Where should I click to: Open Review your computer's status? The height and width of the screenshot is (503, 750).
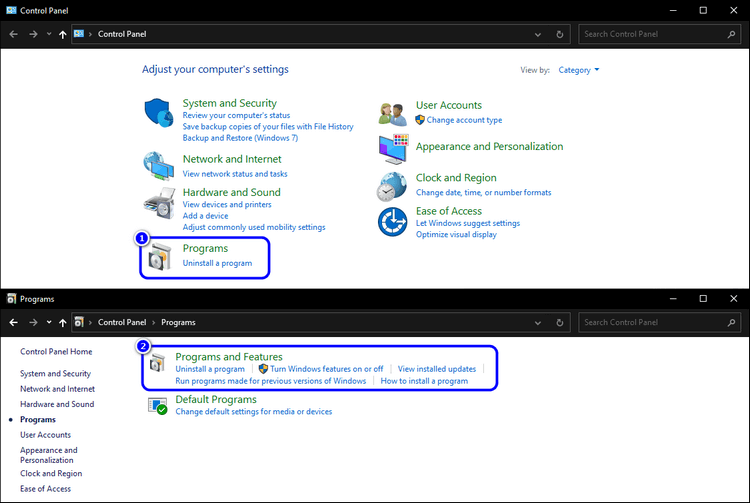pos(236,115)
